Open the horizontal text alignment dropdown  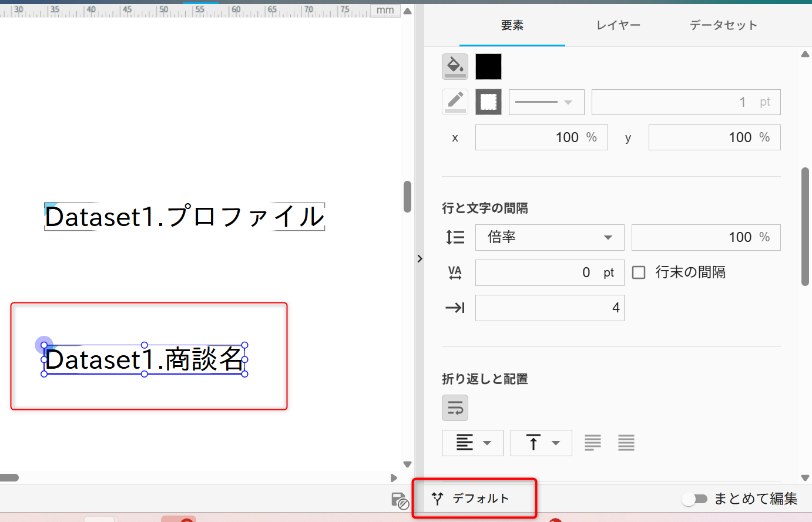[x=472, y=443]
